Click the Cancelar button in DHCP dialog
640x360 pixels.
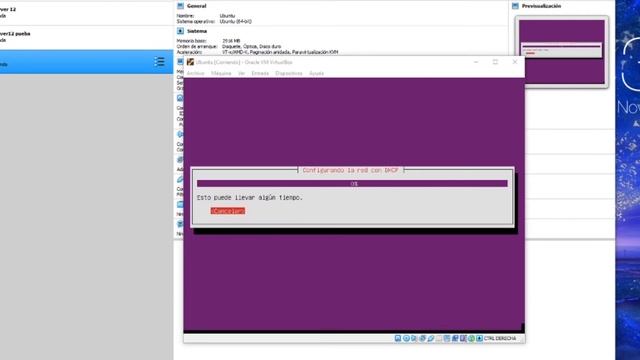coord(228,211)
